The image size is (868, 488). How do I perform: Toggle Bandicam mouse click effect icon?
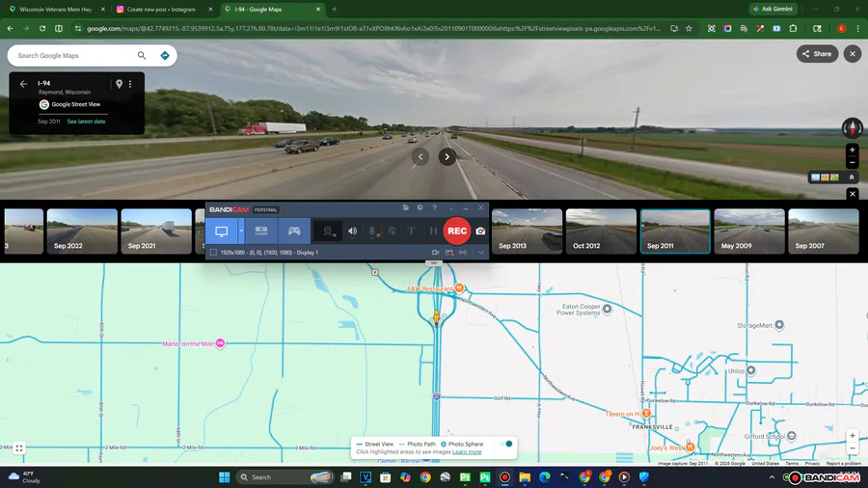(x=392, y=231)
